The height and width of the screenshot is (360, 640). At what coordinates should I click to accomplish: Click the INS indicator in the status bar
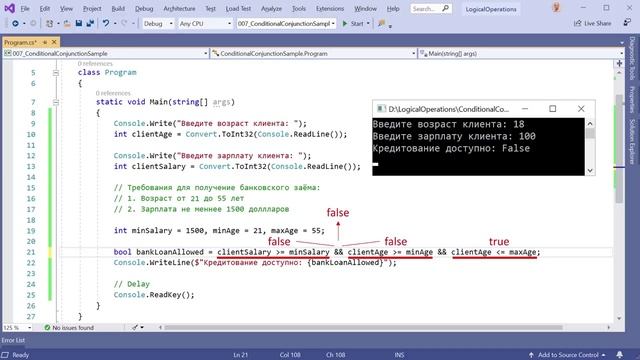click(x=399, y=355)
